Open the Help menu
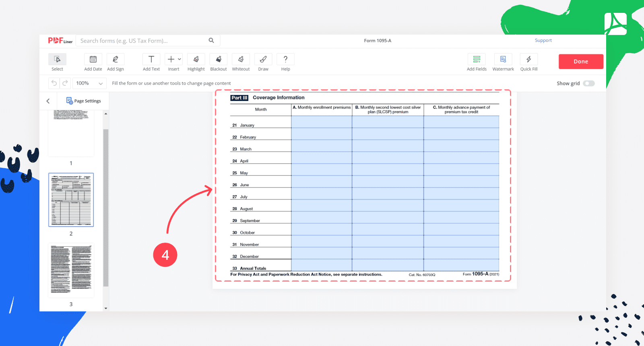644x346 pixels. 285,60
